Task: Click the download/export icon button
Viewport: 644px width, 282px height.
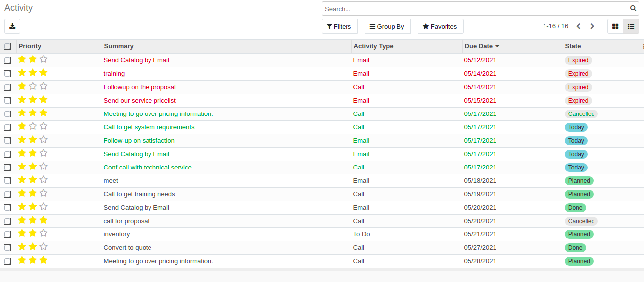Action: (x=12, y=26)
